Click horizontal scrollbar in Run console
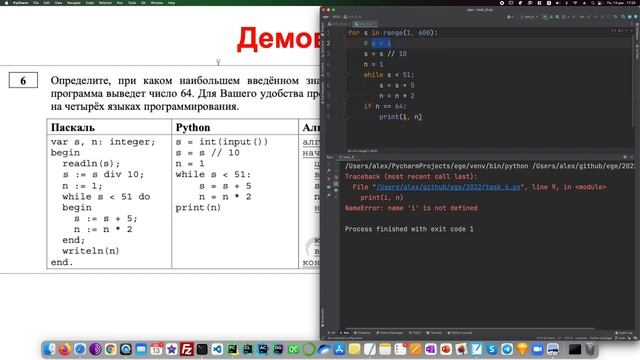 point(469,328)
